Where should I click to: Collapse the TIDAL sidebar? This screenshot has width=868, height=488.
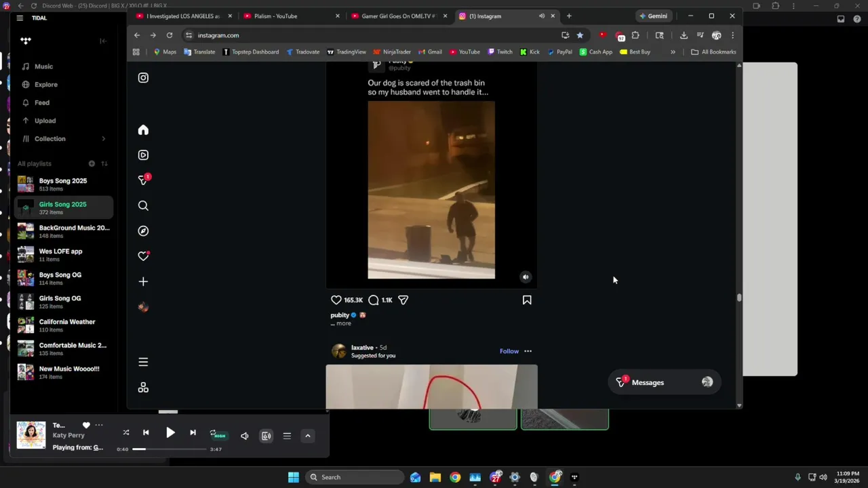point(103,41)
